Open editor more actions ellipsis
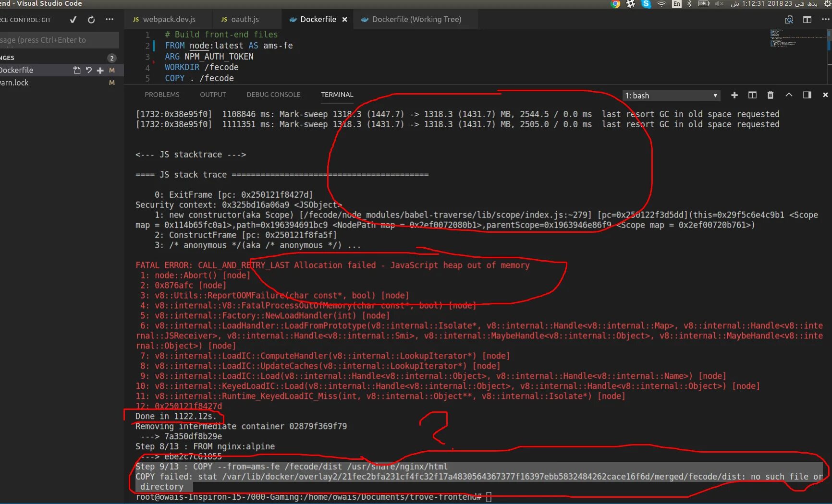The width and height of the screenshot is (832, 504). pos(825,20)
